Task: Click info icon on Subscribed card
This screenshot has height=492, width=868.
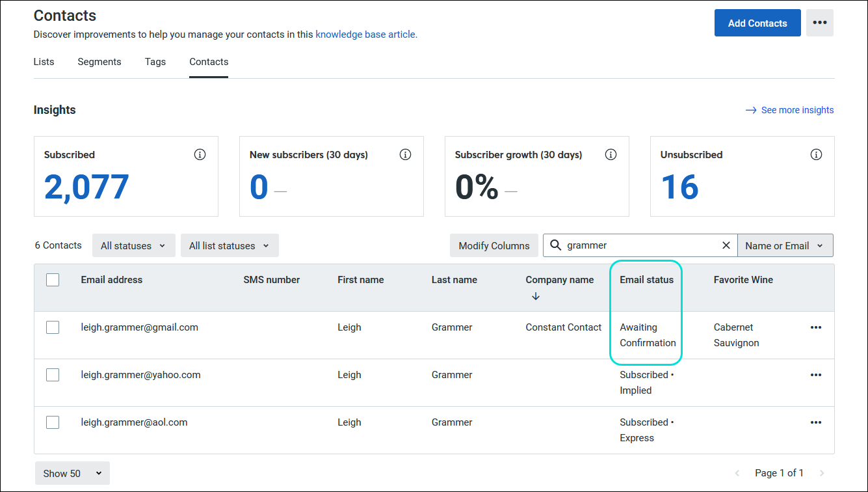Action: tap(200, 155)
